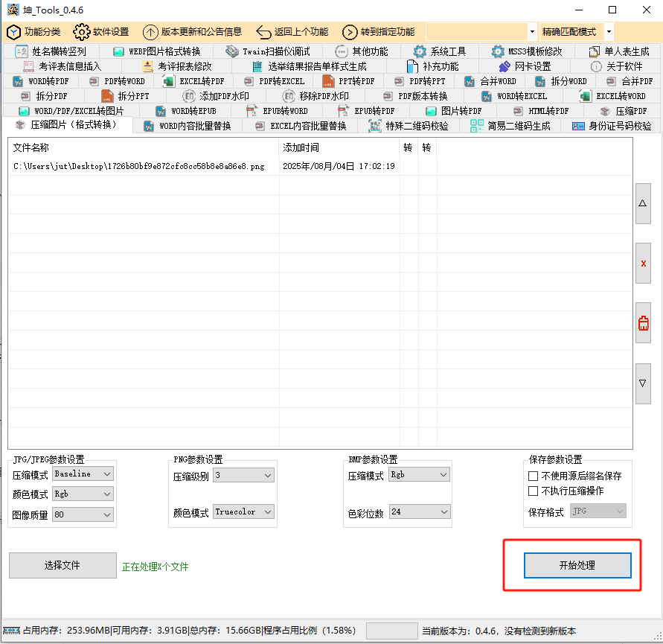Click 返回上个功能 back arrow icon
Image resolution: width=663 pixels, height=644 pixels.
pyautogui.click(x=263, y=32)
